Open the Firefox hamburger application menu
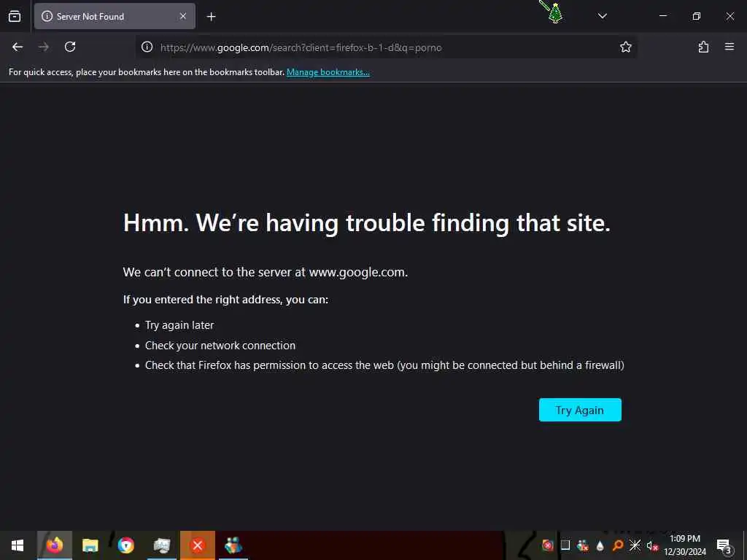Viewport: 747px width, 560px height. tap(729, 47)
